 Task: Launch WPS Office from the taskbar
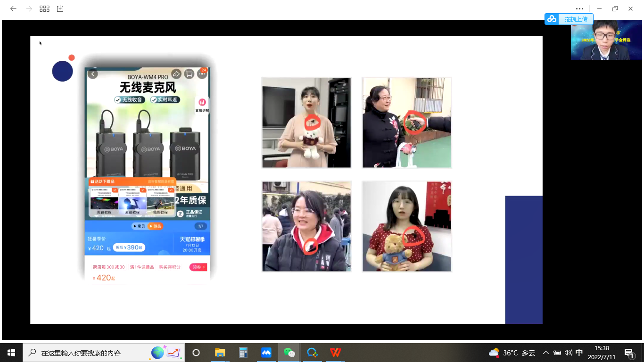pos(335,353)
